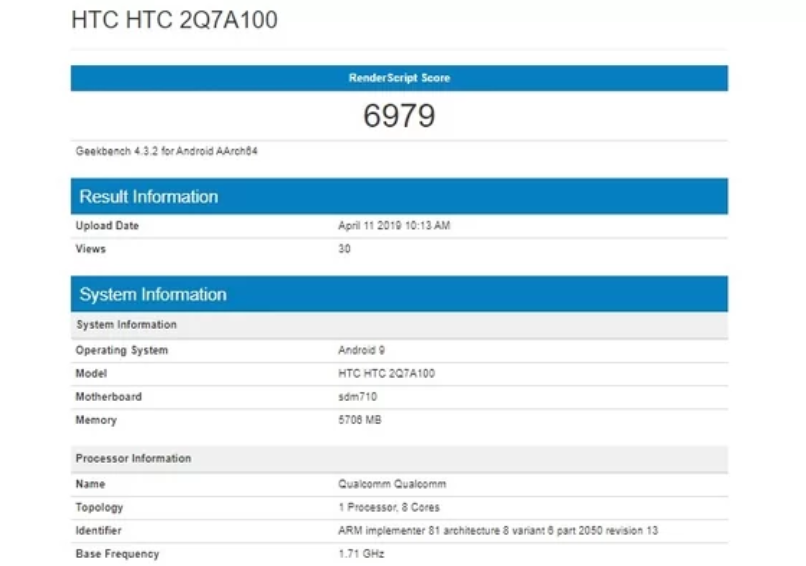This screenshot has height=566, width=806.
Task: Select Geekbench 4.3.2 for Android AArch64 text
Action: (167, 151)
